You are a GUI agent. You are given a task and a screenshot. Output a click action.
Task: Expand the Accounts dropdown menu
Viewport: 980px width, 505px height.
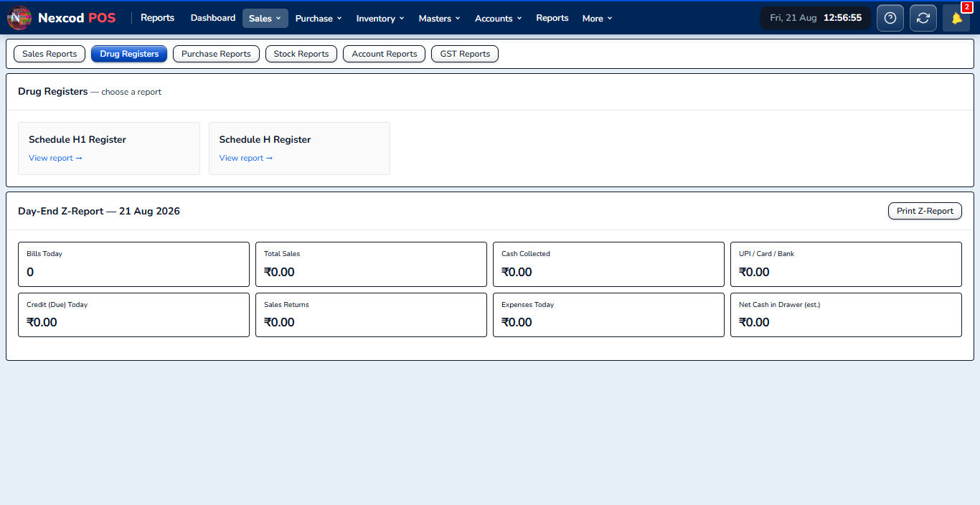coord(499,18)
